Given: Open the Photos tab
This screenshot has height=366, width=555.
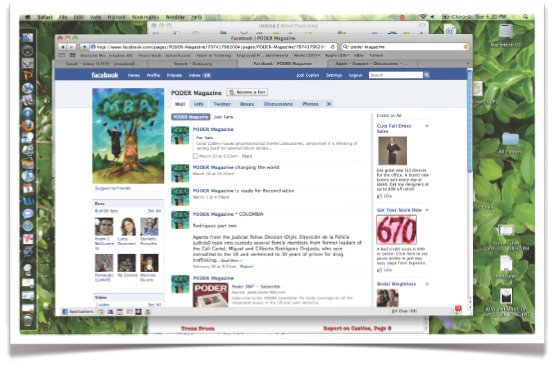Looking at the screenshot, I should point(310,104).
